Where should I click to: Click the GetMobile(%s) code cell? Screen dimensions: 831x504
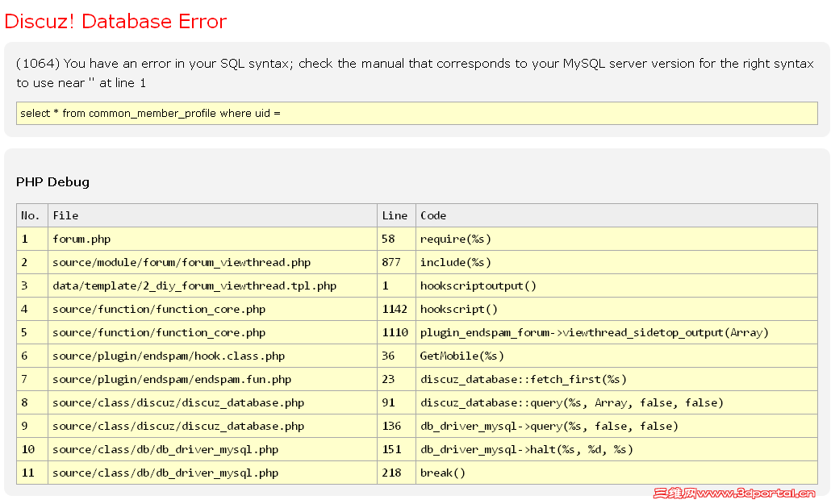(462, 356)
